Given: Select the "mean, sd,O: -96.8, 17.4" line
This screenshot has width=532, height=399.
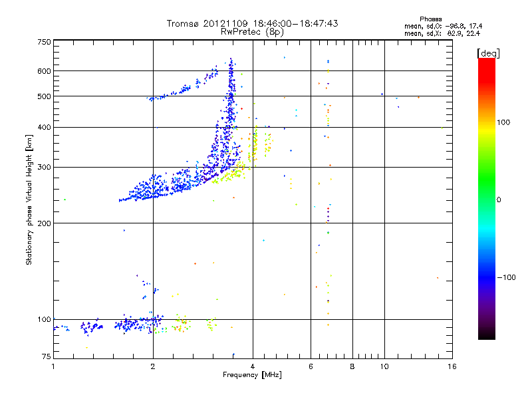Looking at the screenshot, I should [x=443, y=26].
